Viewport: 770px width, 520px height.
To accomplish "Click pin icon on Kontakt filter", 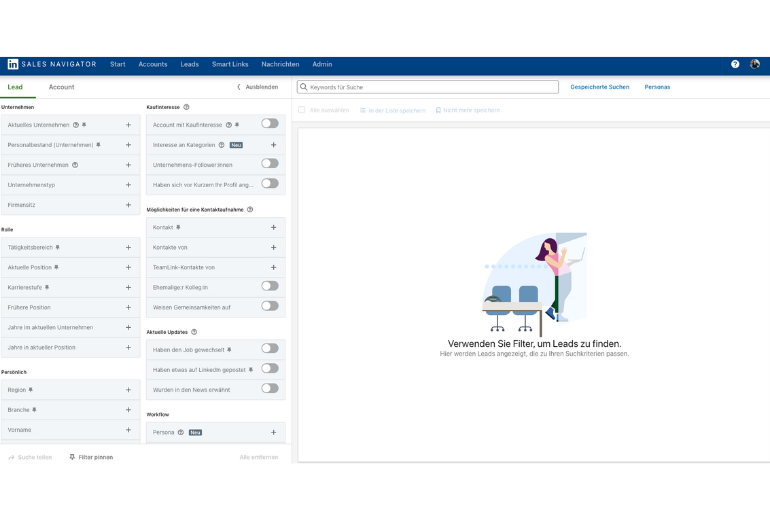I will (x=178, y=227).
